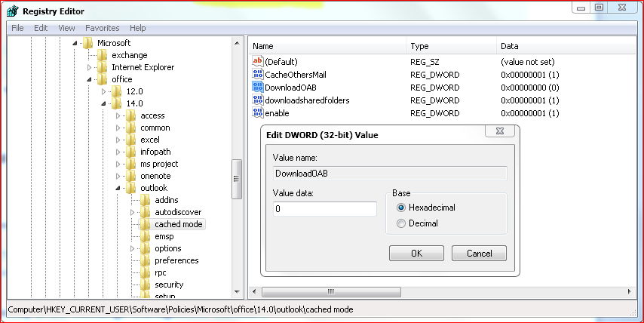Collapse the office tree node
644x323 pixels.
tap(89, 79)
